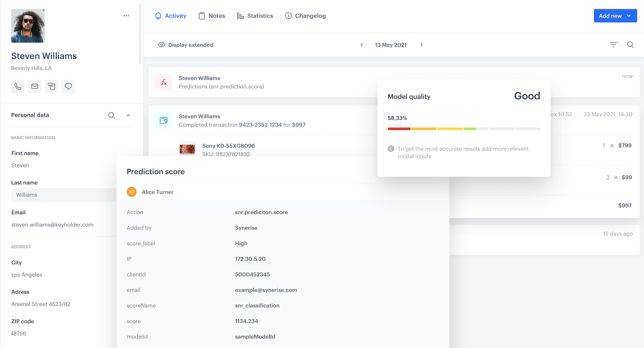Collapse the Personal data section
Image resolution: width=644 pixels, height=348 pixels.
point(128,115)
